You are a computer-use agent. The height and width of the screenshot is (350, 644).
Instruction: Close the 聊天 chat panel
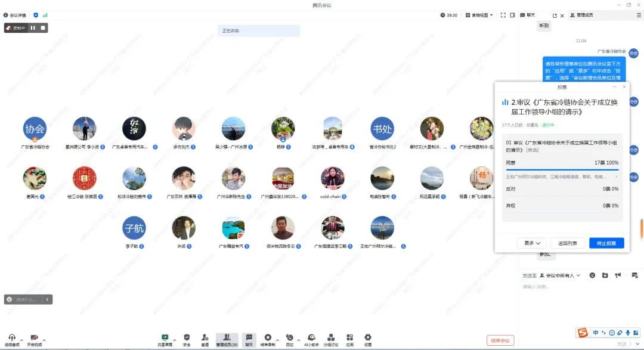click(x=562, y=16)
